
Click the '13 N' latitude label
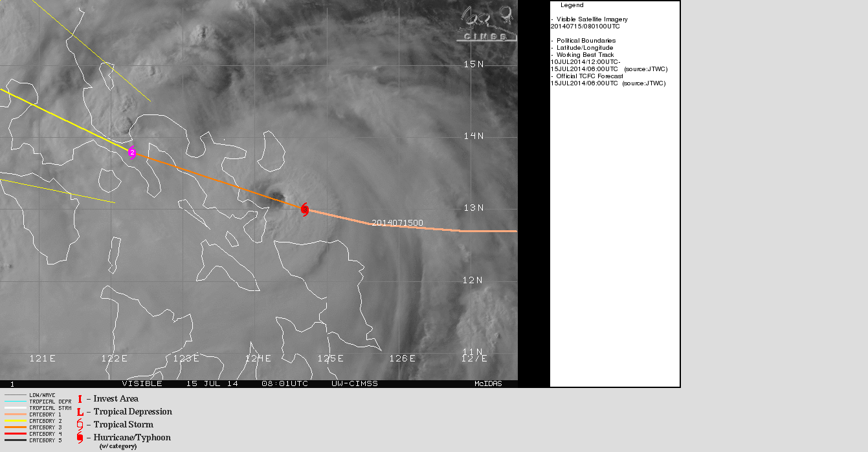(x=474, y=208)
